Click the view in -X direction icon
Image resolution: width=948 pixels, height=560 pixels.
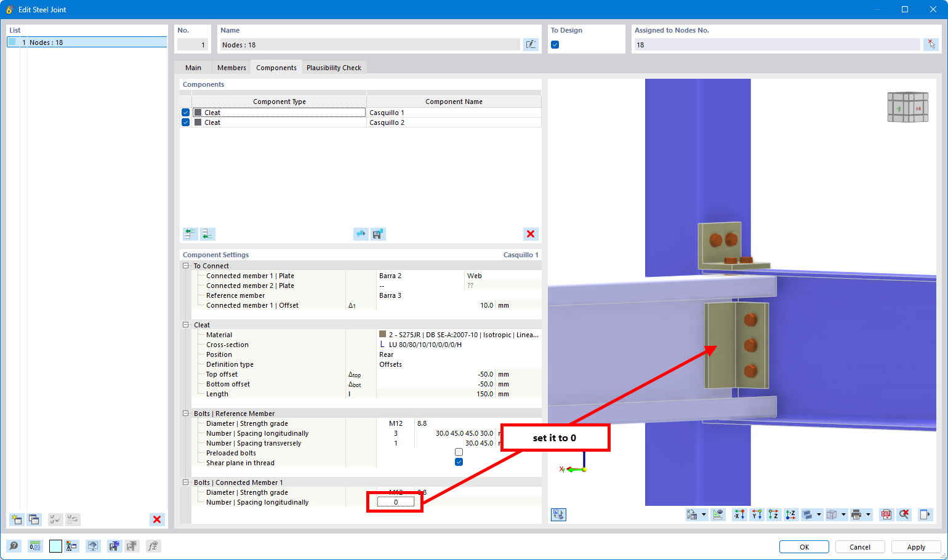[x=739, y=514]
